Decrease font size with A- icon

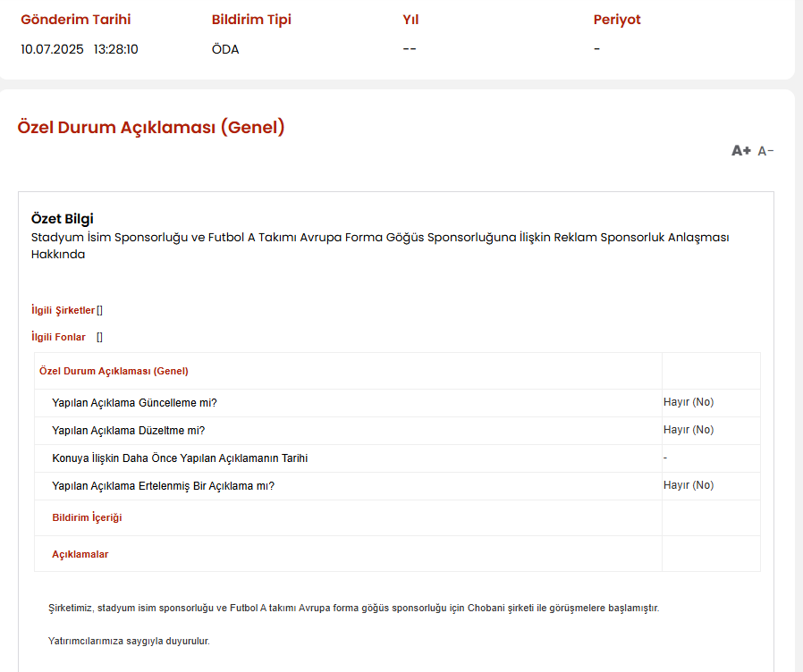765,151
